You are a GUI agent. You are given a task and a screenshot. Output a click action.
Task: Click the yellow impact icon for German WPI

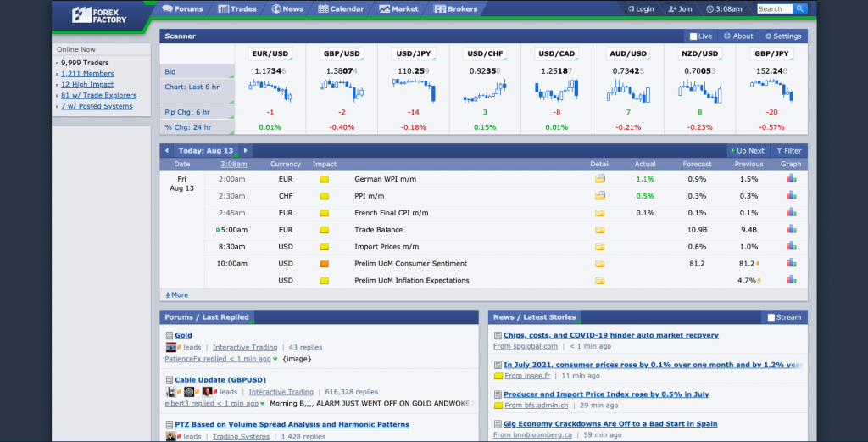point(325,179)
